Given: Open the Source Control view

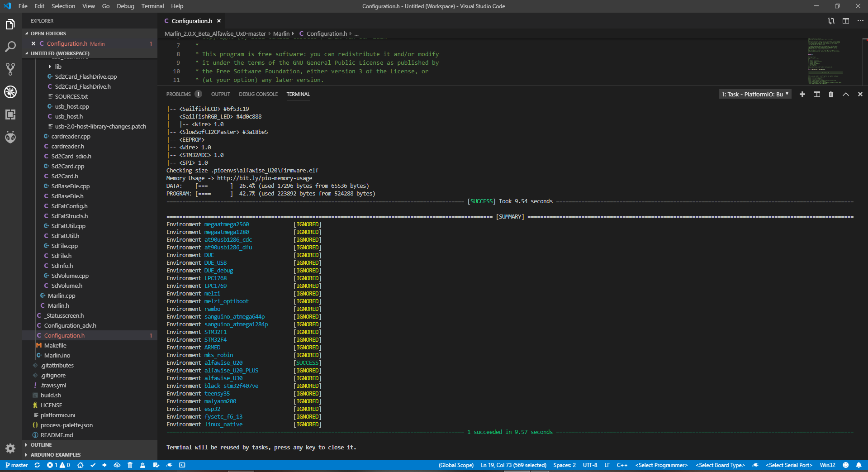Looking at the screenshot, I should [10, 69].
